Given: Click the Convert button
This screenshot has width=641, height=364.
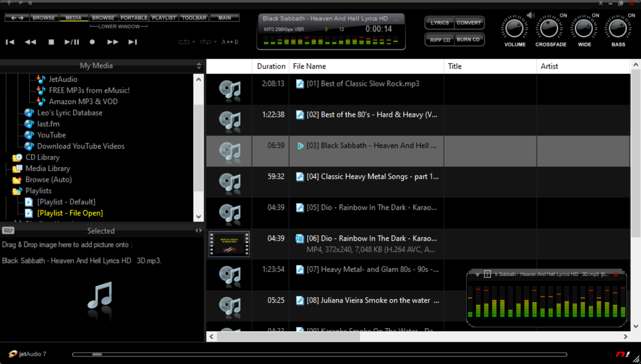Looking at the screenshot, I should (x=469, y=23).
